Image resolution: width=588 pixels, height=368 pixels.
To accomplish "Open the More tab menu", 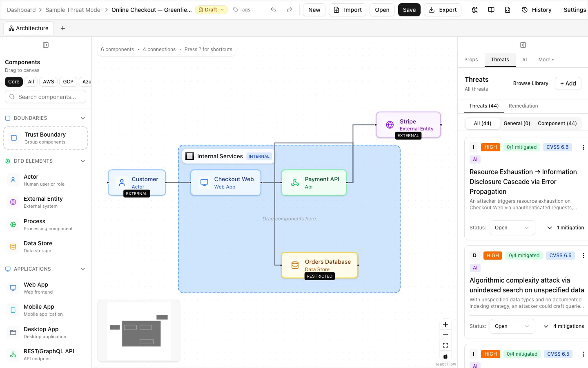I will click(x=546, y=60).
